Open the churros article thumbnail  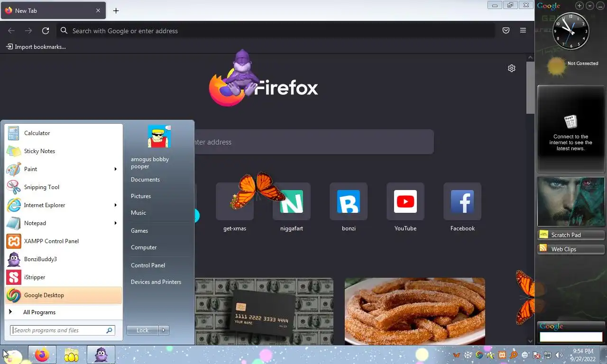pyautogui.click(x=415, y=311)
